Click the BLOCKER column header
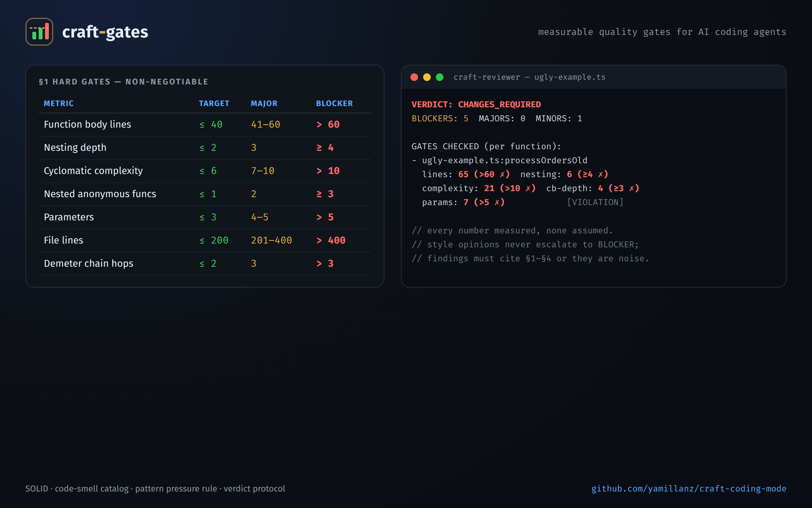This screenshot has width=812, height=508. click(x=334, y=104)
